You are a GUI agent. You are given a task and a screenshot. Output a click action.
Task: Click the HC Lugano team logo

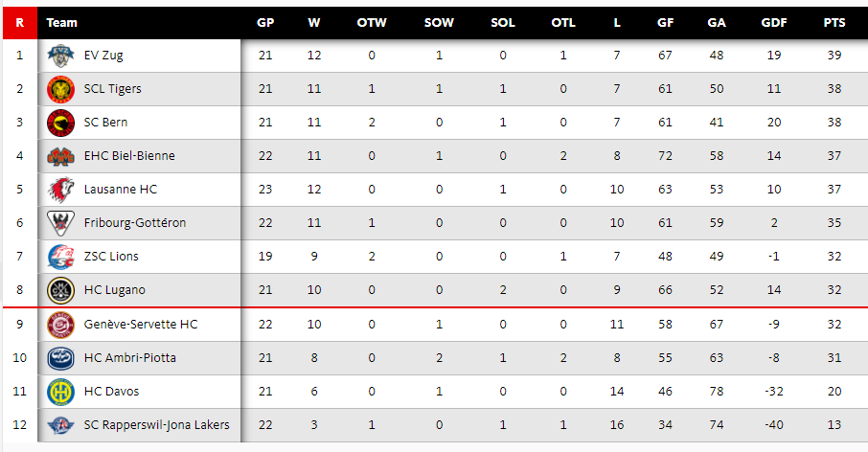tap(60, 290)
